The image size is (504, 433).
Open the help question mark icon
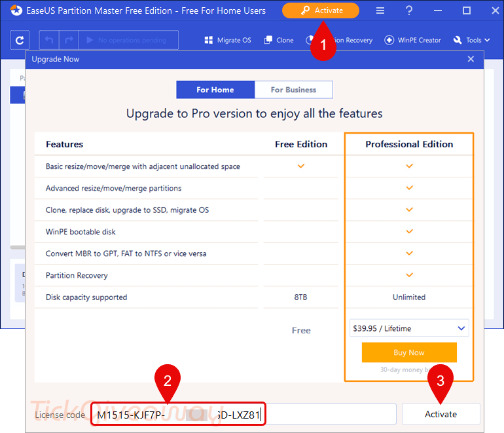point(409,10)
